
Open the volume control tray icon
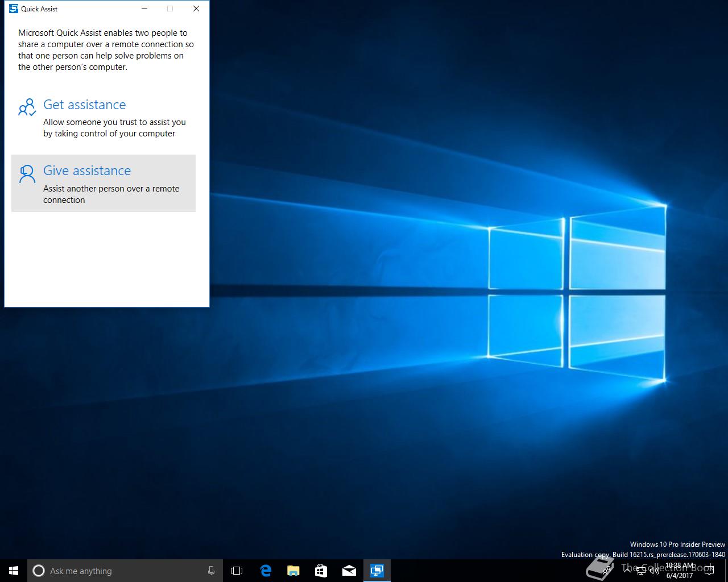pos(654,571)
